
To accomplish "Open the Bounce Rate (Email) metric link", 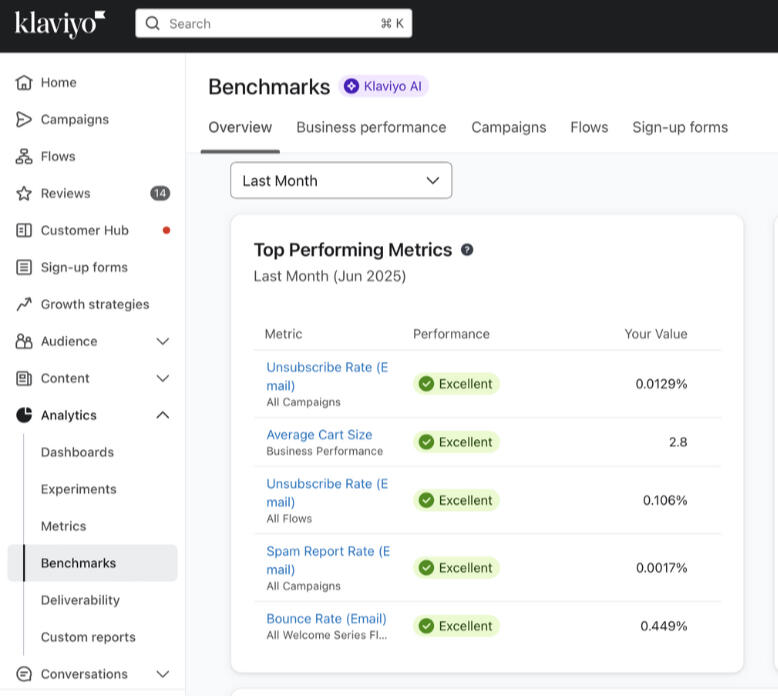I will pyautogui.click(x=326, y=619).
